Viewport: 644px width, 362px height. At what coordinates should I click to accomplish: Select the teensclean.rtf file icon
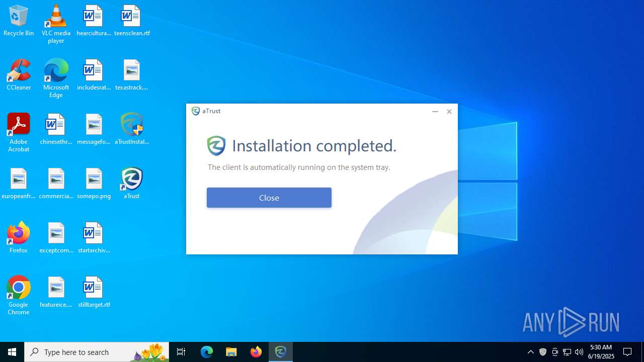click(x=132, y=21)
